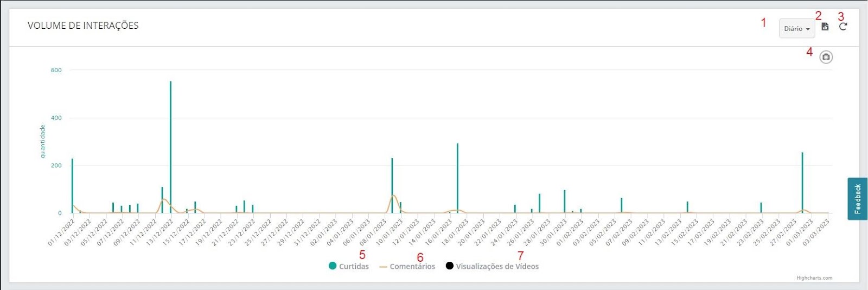The image size is (868, 290).
Task: Select the tallest bar at 13/12/2022
Action: (170, 147)
